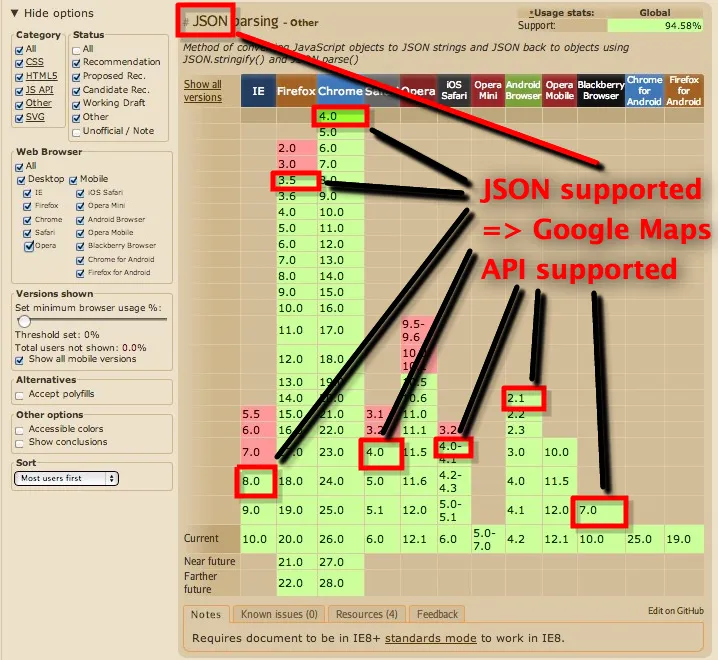Toggle the SVG category checkbox
The image size is (718, 660).
pos(19,118)
